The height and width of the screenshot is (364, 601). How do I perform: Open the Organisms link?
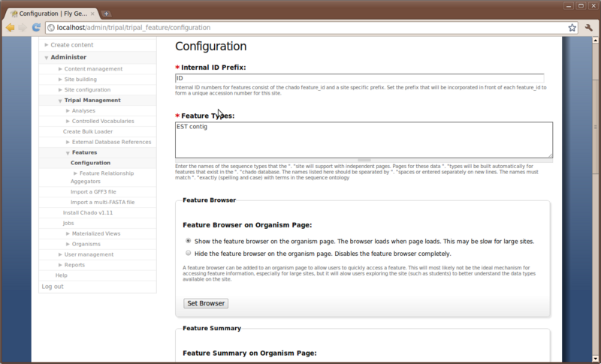pyautogui.click(x=86, y=244)
